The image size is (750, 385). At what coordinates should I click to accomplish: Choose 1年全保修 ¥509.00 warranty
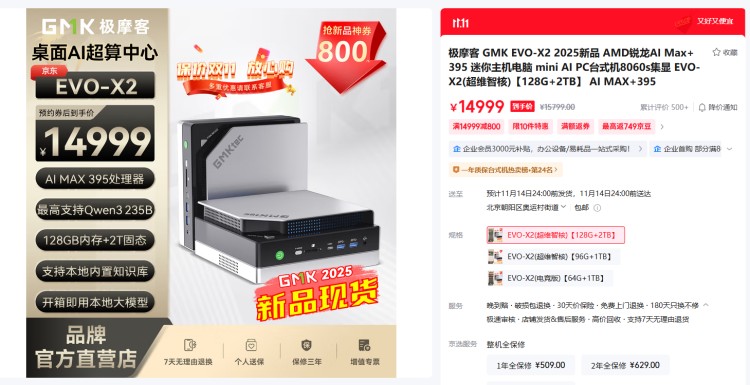coord(531,365)
